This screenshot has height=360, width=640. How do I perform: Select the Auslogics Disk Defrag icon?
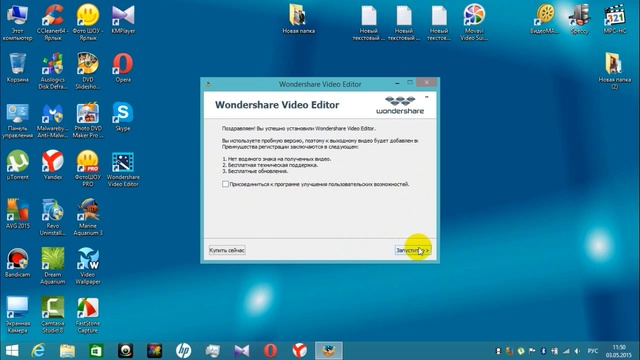[53, 71]
